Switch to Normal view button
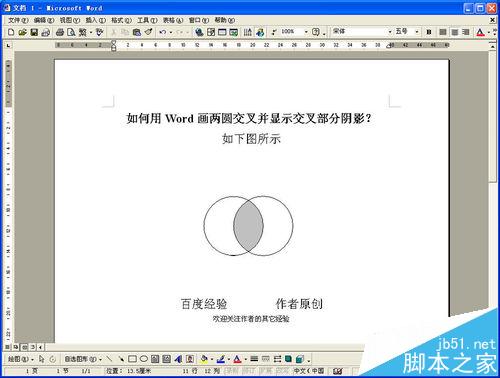 tap(7, 347)
